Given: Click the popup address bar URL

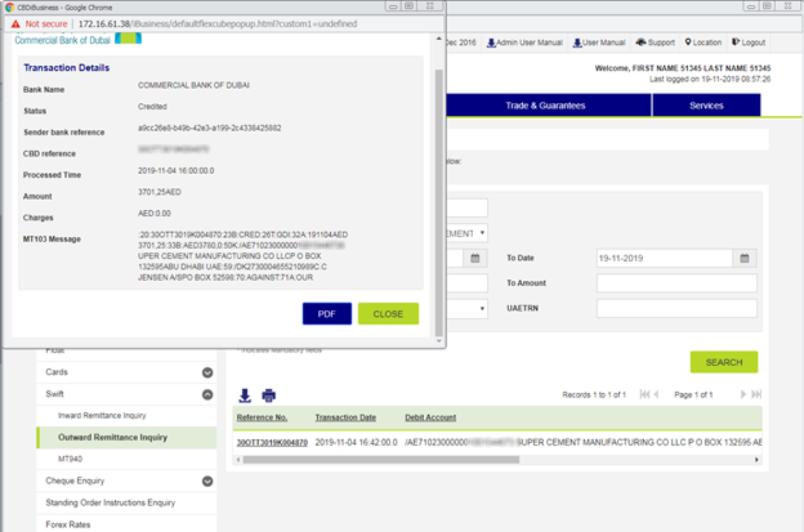Looking at the screenshot, I should 217,24.
